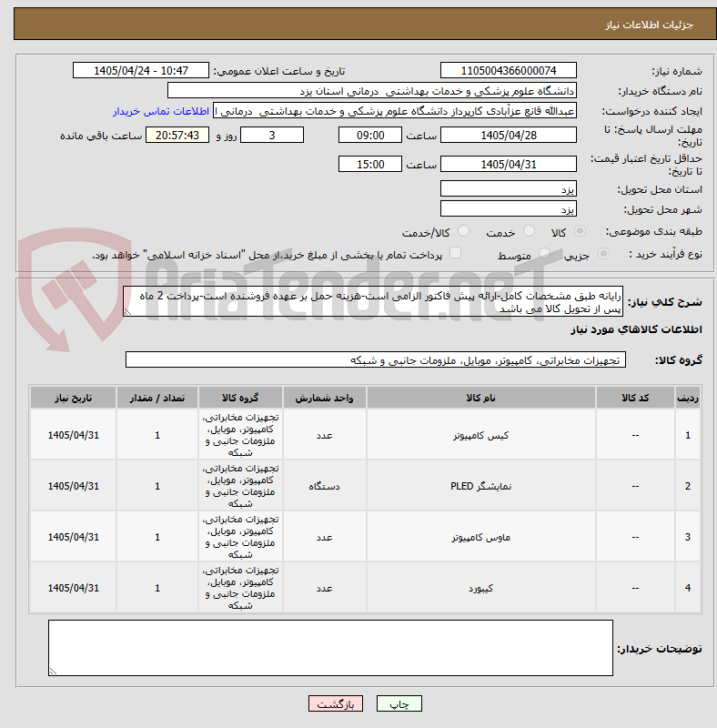The height and width of the screenshot is (728, 717).
Task: Click the تاریخ نیاز column header
Action: [74, 398]
